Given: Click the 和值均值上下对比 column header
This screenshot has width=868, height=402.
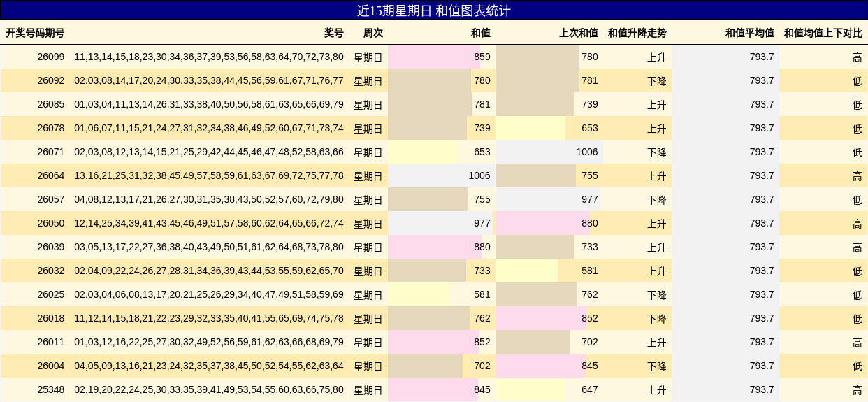Looking at the screenshot, I should 823,33.
